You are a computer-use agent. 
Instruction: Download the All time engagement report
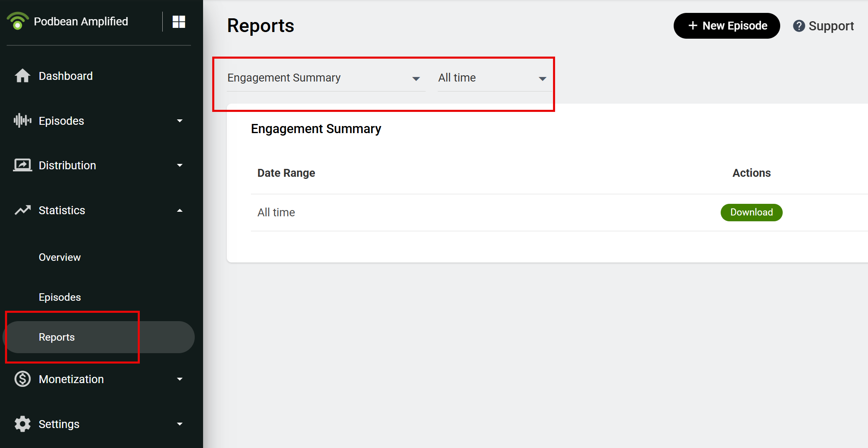click(x=751, y=212)
